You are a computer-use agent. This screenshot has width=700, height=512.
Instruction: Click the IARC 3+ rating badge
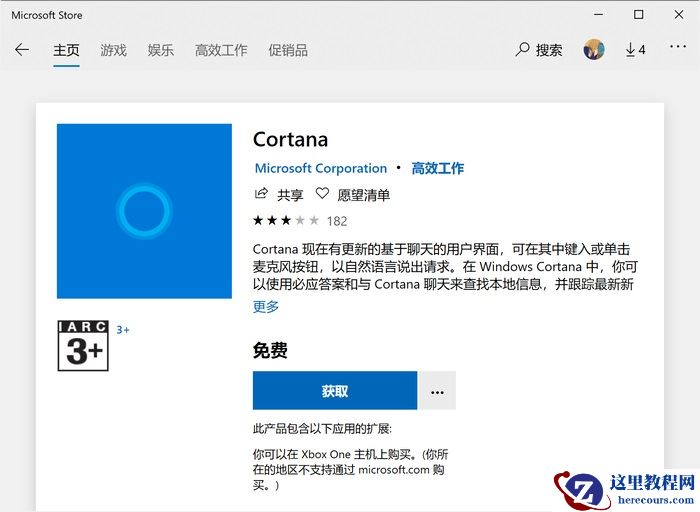[x=83, y=345]
